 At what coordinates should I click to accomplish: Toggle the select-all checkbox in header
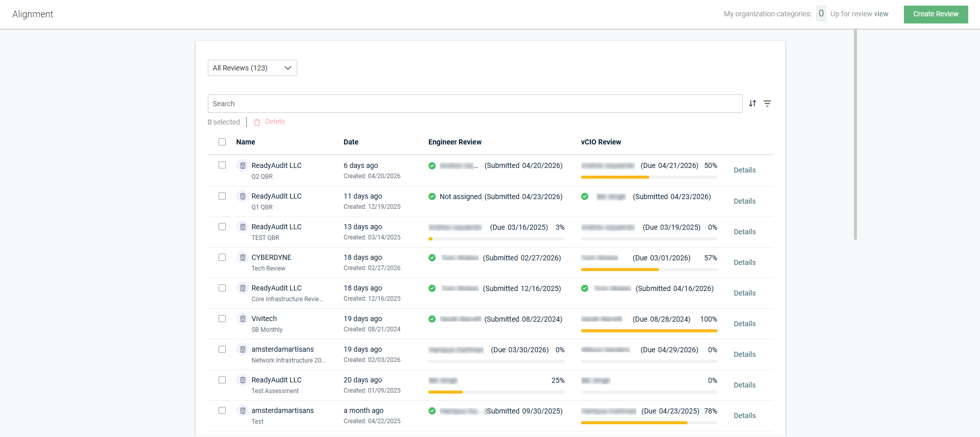tap(222, 142)
